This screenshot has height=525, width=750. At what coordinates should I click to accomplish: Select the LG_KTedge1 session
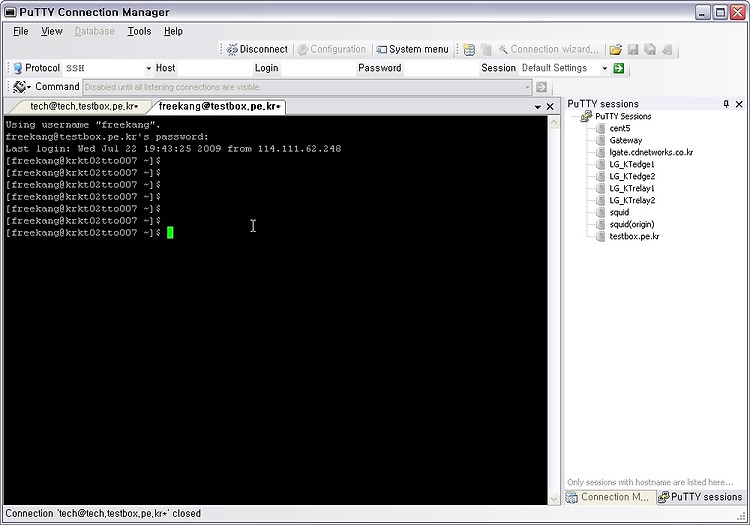click(x=632, y=164)
